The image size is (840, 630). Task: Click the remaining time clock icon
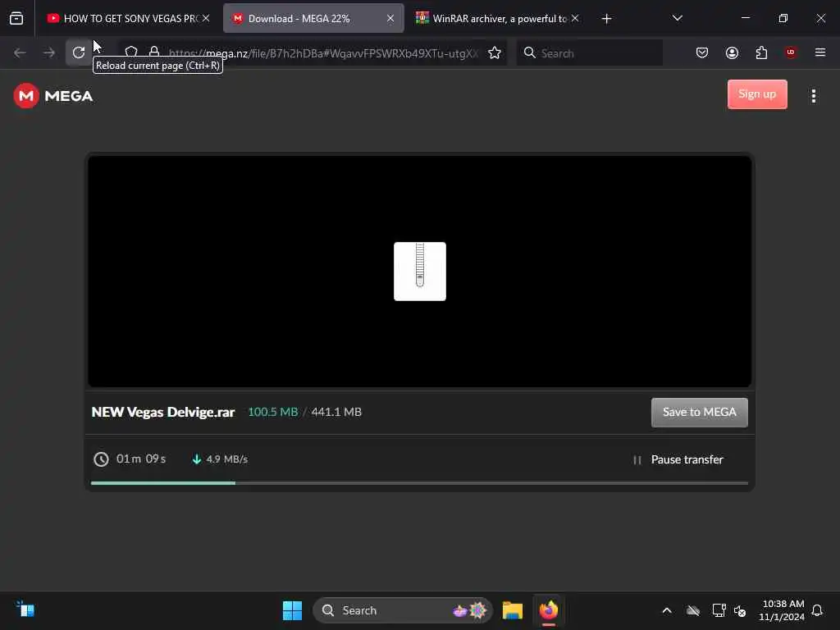point(101,459)
